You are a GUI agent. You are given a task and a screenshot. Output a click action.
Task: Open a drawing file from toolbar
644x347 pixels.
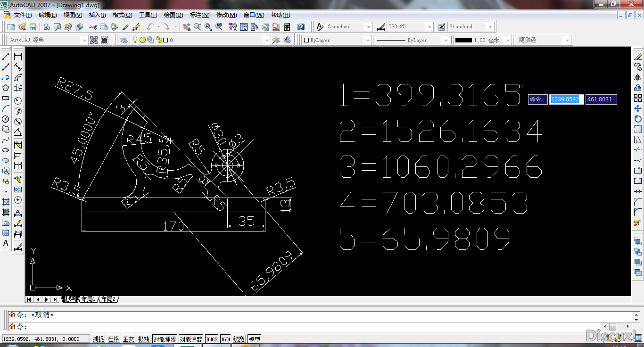22,27
